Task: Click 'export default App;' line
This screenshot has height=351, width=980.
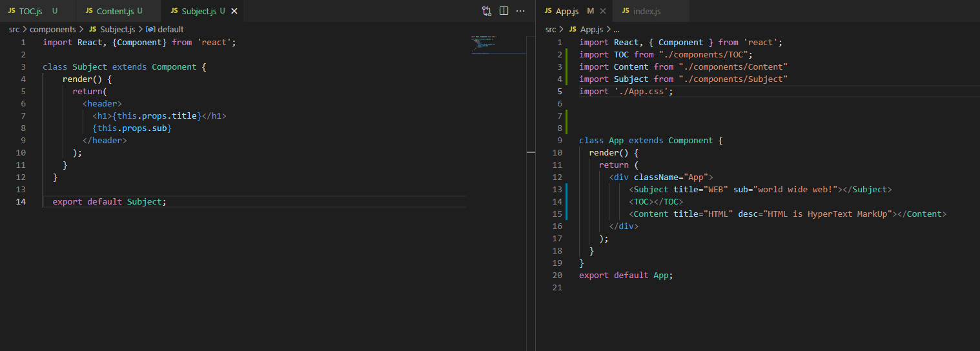Action: pyautogui.click(x=626, y=275)
